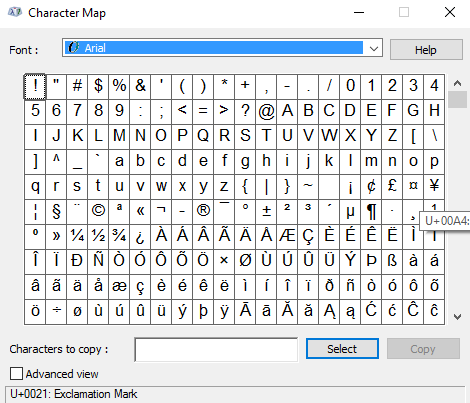Select the one half ½ fraction

pyautogui.click(x=98, y=237)
